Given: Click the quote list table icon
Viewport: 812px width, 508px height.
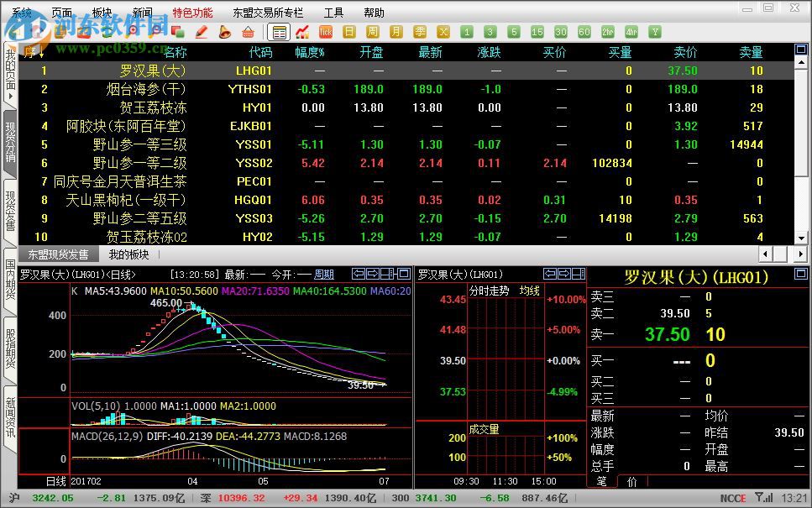Looking at the screenshot, I should point(279,32).
